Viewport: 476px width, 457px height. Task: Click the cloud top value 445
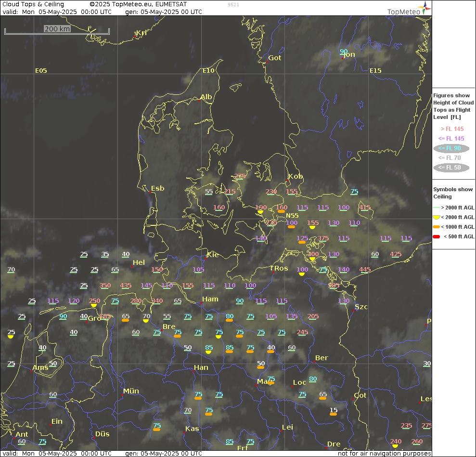tap(365, 269)
